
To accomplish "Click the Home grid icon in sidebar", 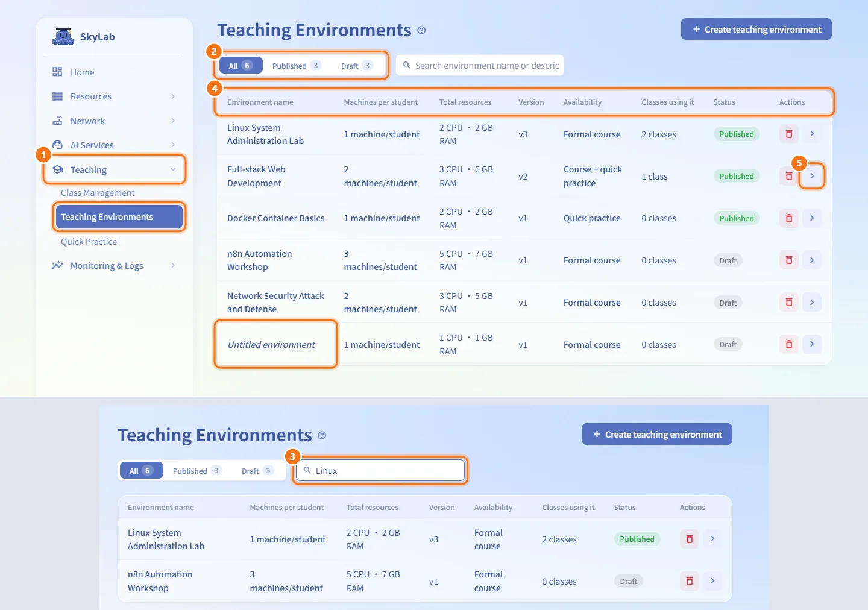I will 57,72.
